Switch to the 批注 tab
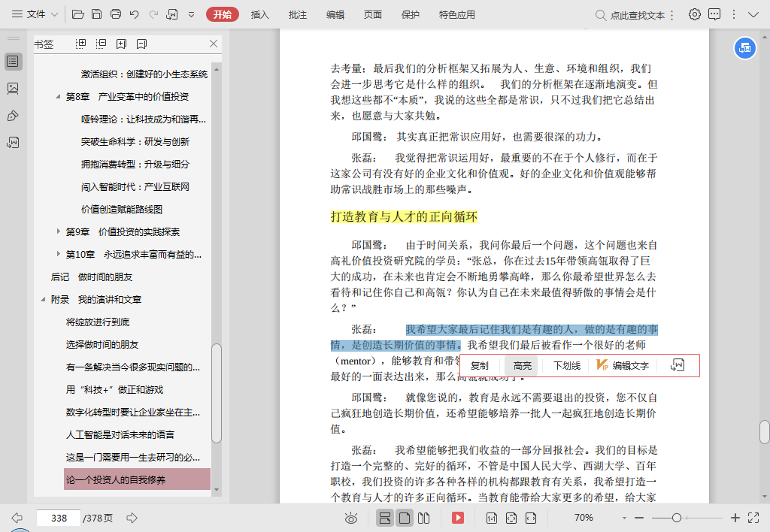 (x=298, y=14)
